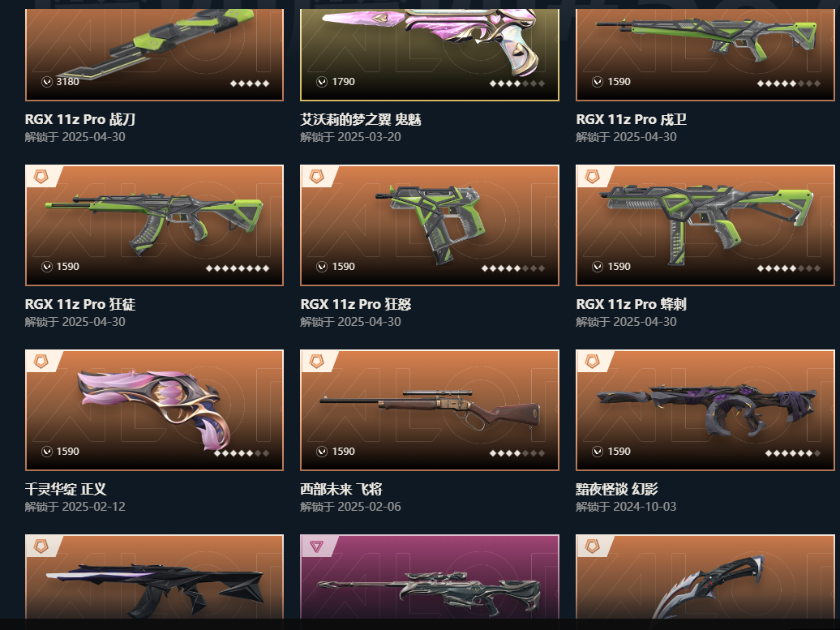Click the tier badge on RGX 11z Pro 蜂刺 card
The width and height of the screenshot is (840, 630).
click(592, 176)
